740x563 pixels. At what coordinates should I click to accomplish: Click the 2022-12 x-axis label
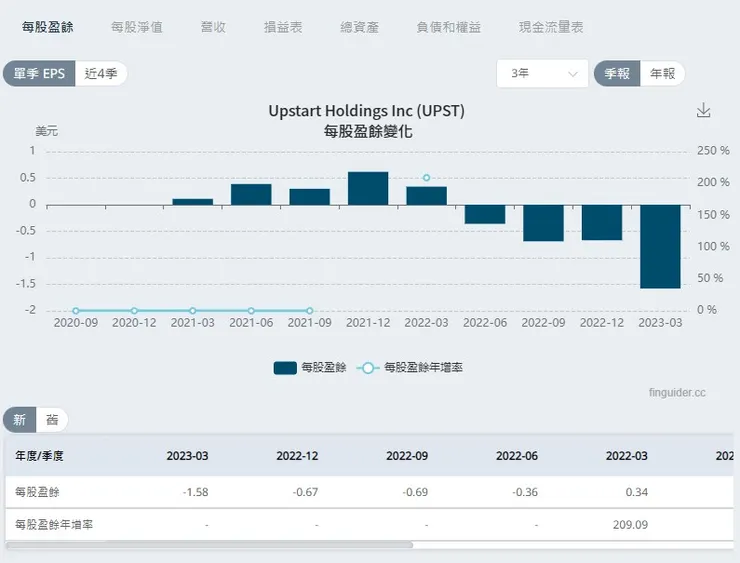click(x=602, y=323)
